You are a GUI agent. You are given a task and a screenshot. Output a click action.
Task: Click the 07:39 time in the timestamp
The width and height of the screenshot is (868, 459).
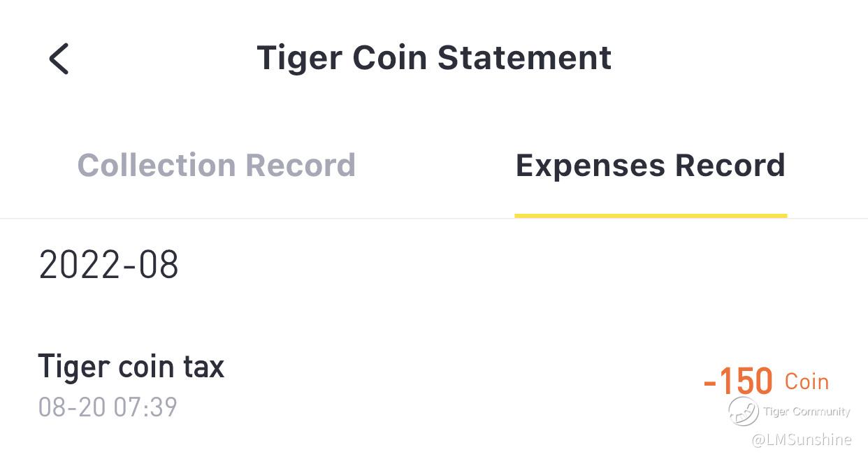(145, 407)
